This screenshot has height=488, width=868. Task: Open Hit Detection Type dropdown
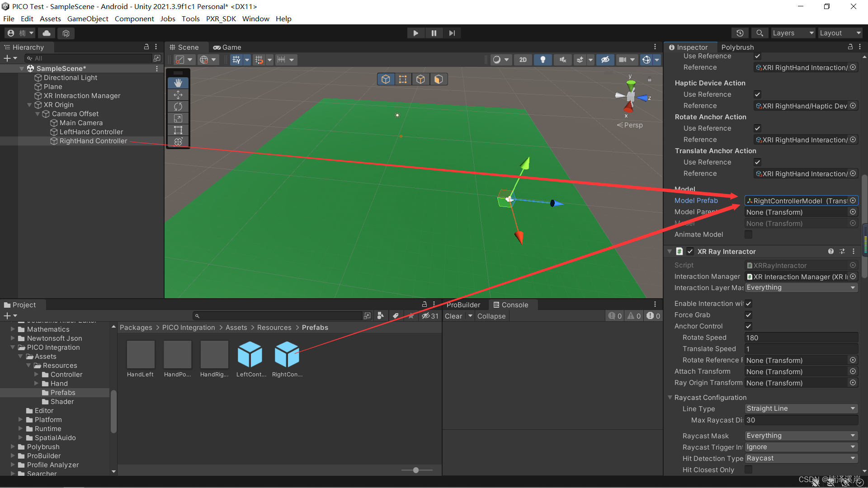coord(801,458)
